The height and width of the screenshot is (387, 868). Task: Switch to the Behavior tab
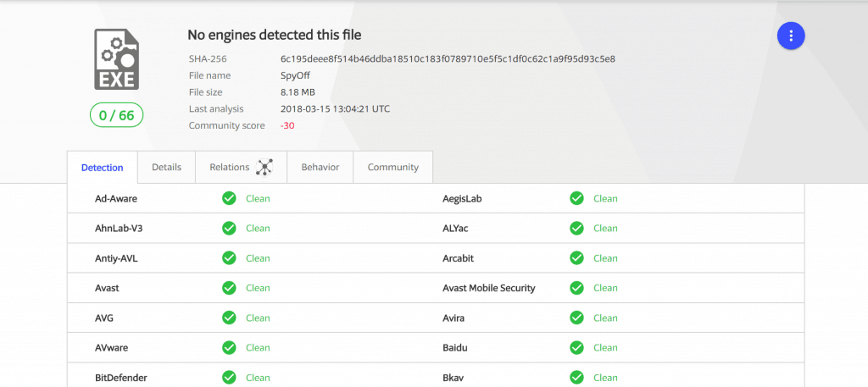click(x=320, y=167)
